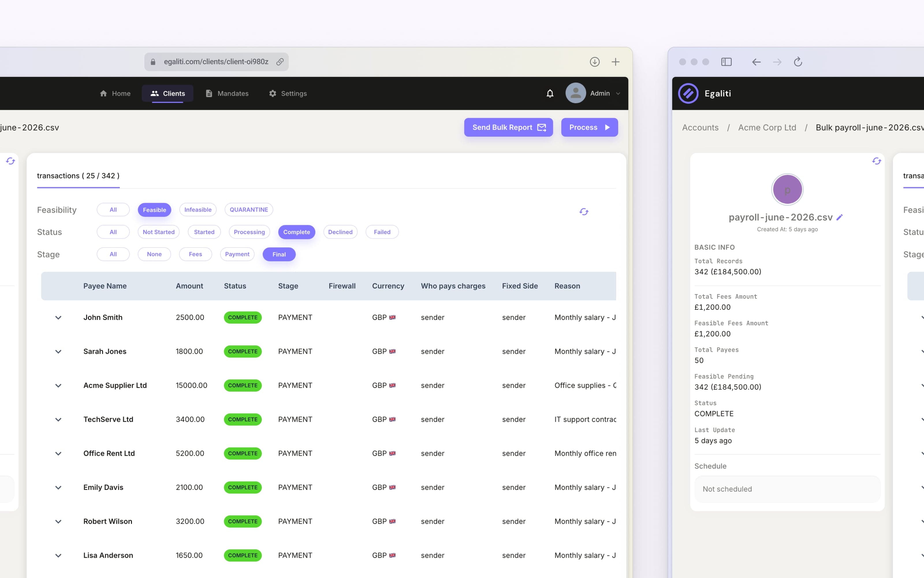The width and height of the screenshot is (924, 578).
Task: Expand the John Smith transaction row
Action: pyautogui.click(x=58, y=318)
